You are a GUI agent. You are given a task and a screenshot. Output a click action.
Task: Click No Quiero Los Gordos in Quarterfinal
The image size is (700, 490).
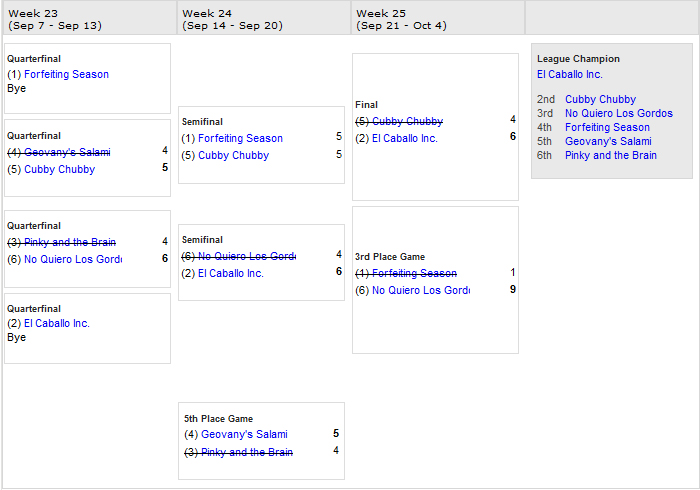pyautogui.click(x=73, y=259)
